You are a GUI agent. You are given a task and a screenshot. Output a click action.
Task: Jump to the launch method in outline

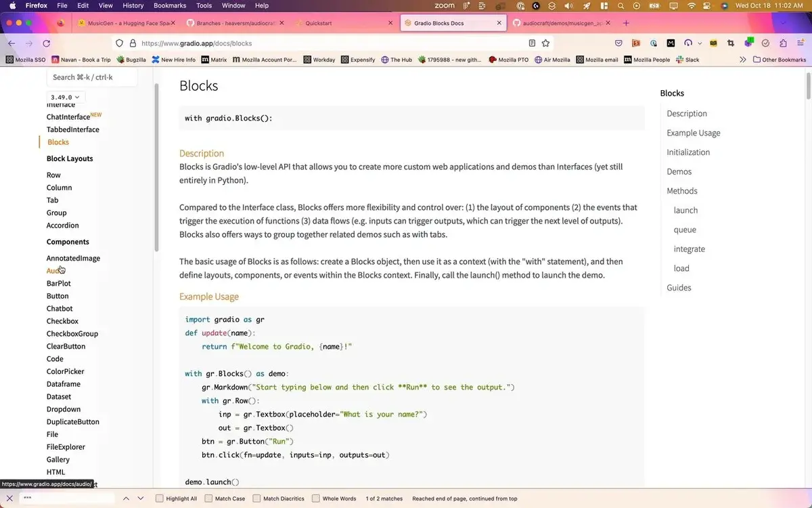[685, 210]
